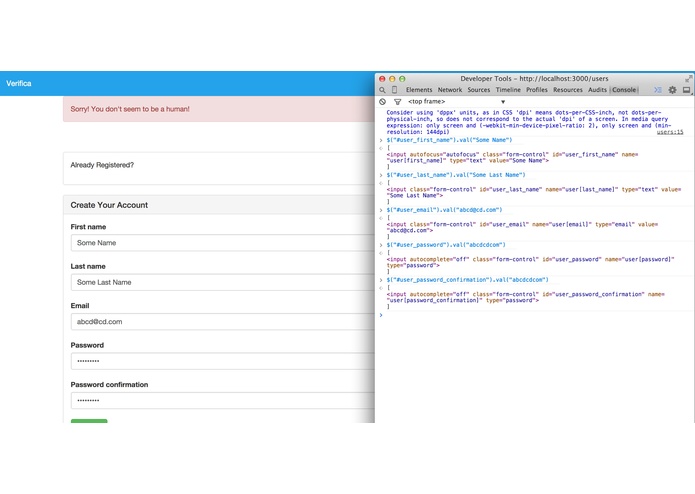Click the fullscreen arrows in DevTools title bar
This screenshot has height=494, width=695.
(688, 79)
